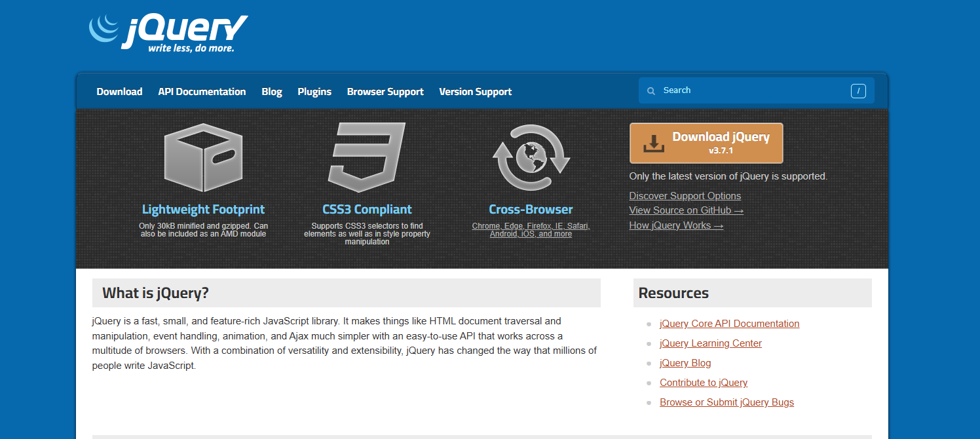The image size is (980, 439).
Task: Visit the jQuery Learning Center link
Action: pyautogui.click(x=711, y=343)
